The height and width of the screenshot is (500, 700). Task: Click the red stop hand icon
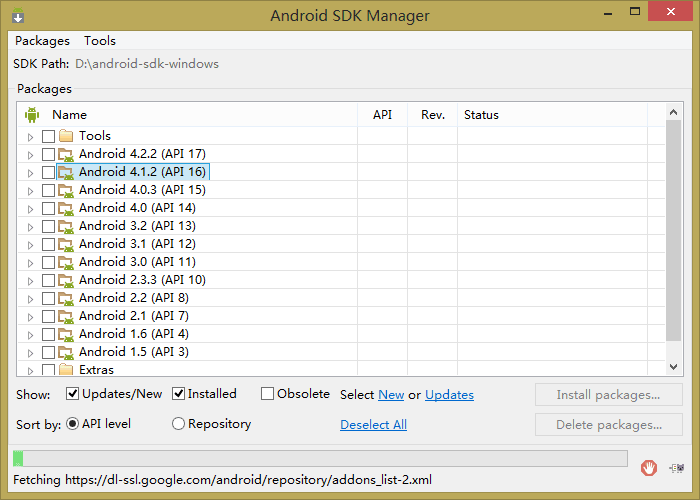[649, 468]
